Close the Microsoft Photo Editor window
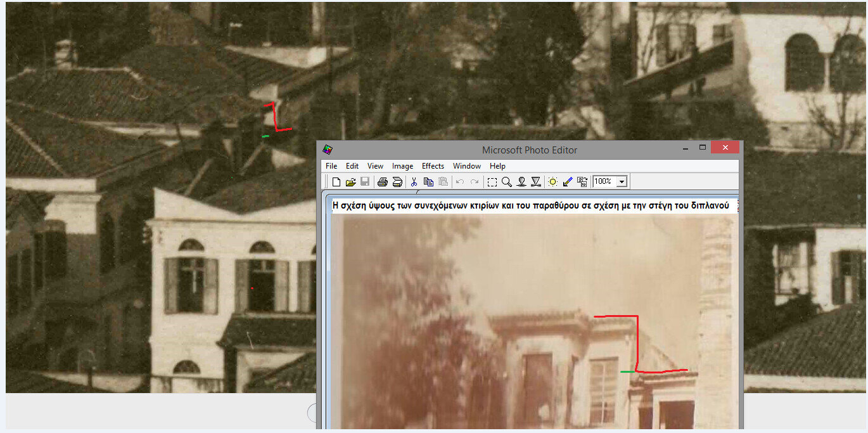Image resolution: width=868 pixels, height=433 pixels. click(x=725, y=147)
